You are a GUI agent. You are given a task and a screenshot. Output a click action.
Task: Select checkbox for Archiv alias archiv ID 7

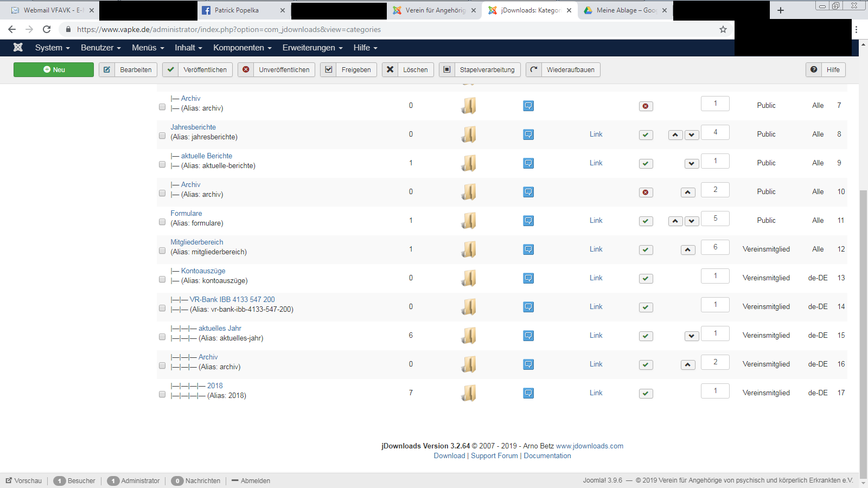pyautogui.click(x=162, y=107)
